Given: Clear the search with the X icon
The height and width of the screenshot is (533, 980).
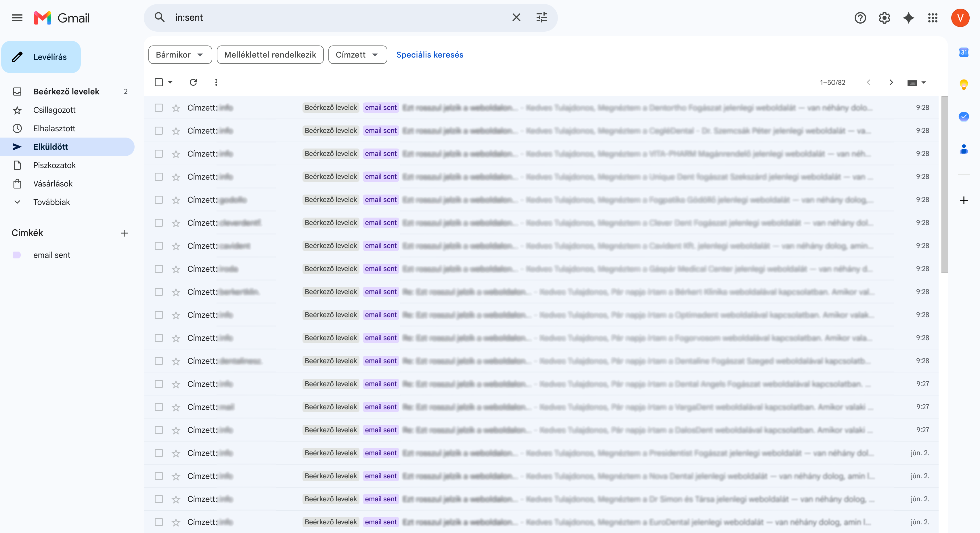Looking at the screenshot, I should [x=516, y=18].
